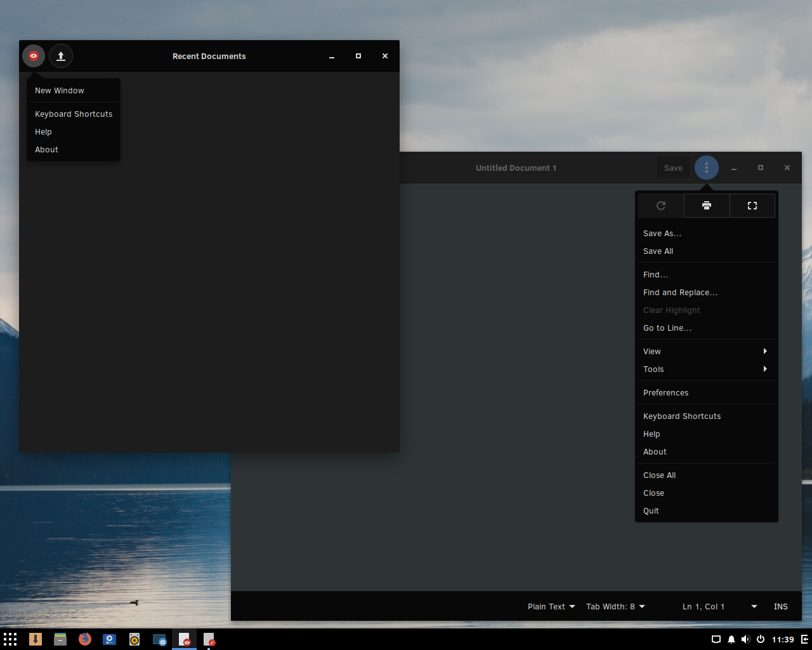Open the download installer taskbar icon

[36, 639]
